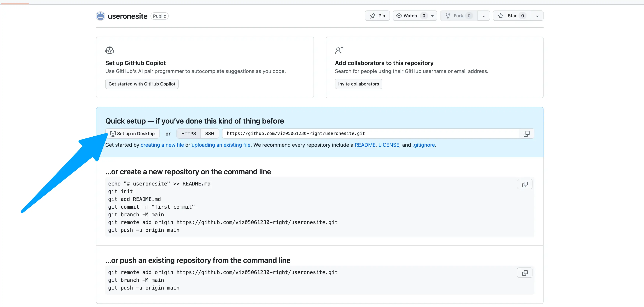
Task: Select HTTPS as the clone protocol
Action: (x=188, y=133)
